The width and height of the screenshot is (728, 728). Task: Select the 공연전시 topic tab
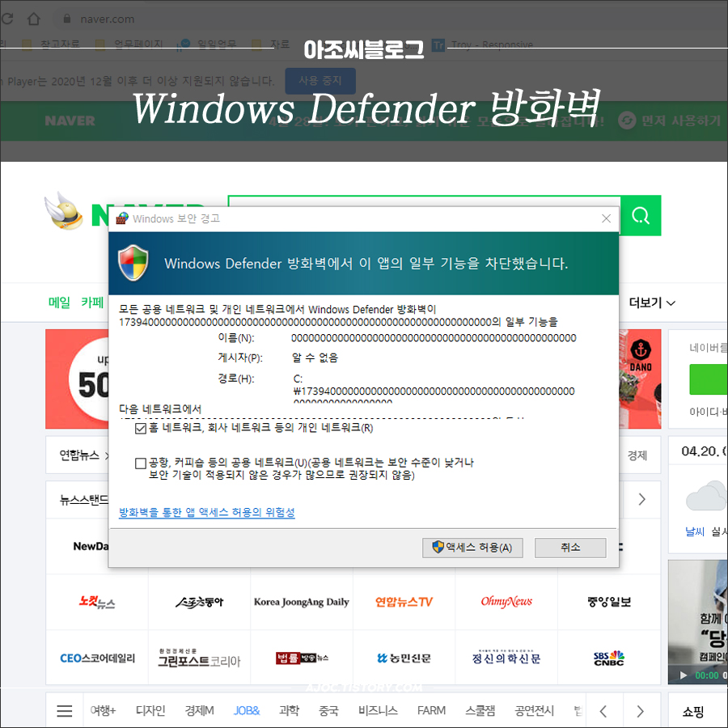pos(535,711)
